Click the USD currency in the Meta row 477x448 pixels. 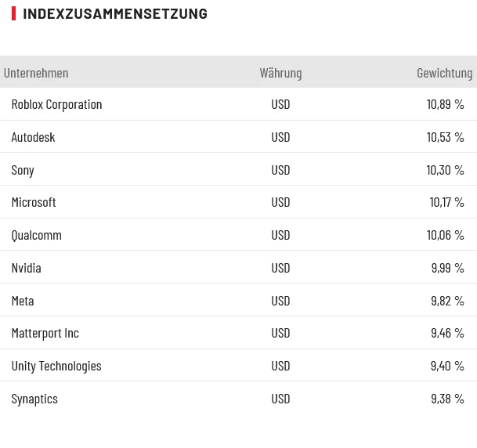280,301
